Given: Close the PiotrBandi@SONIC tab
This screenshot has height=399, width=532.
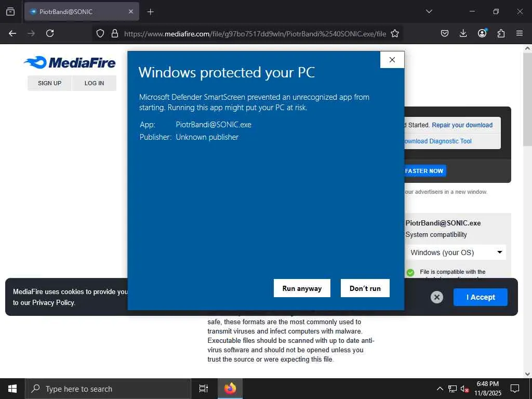Looking at the screenshot, I should coord(131,11).
